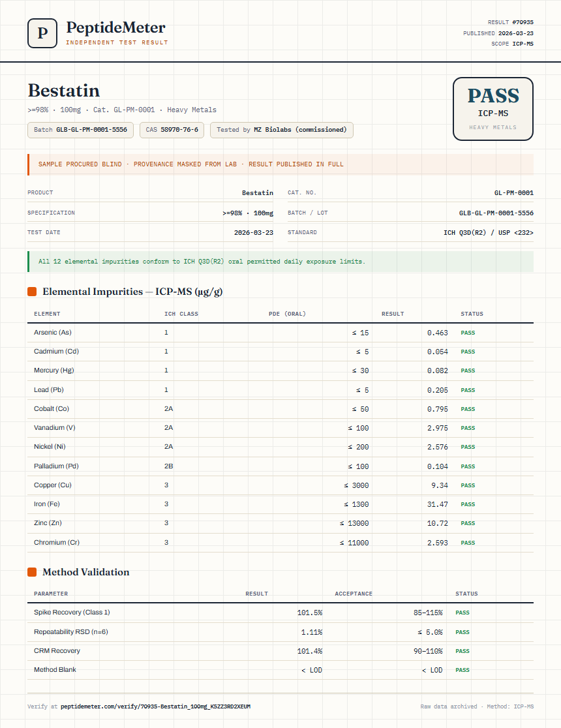Image resolution: width=561 pixels, height=728 pixels.
Task: Click the Arsenic (As) row label
Action: click(x=52, y=333)
